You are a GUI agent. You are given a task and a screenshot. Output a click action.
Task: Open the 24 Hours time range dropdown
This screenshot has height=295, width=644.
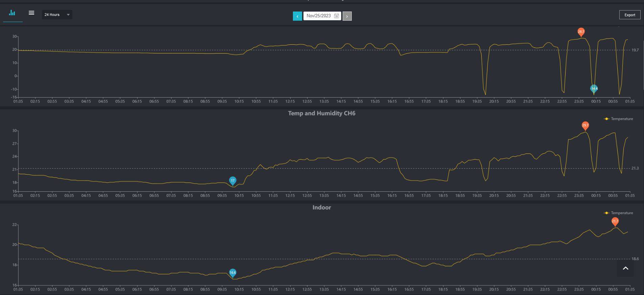tap(57, 15)
